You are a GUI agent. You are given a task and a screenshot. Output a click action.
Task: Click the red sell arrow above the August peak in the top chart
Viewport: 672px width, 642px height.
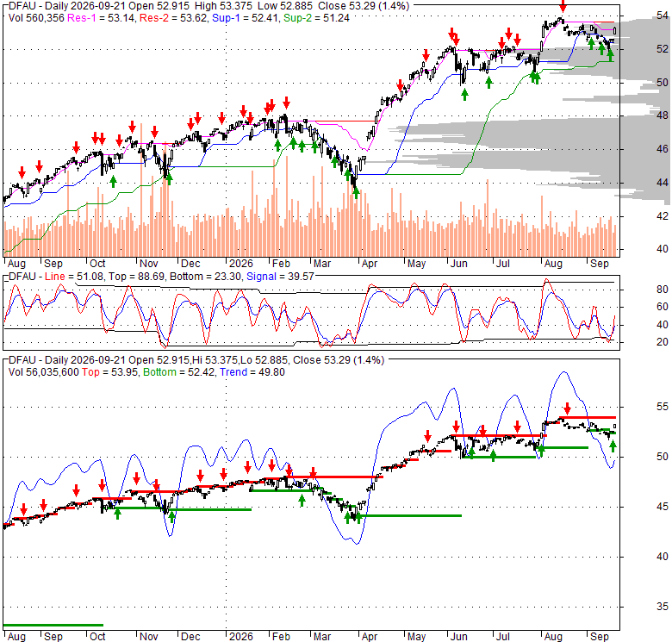[x=563, y=6]
